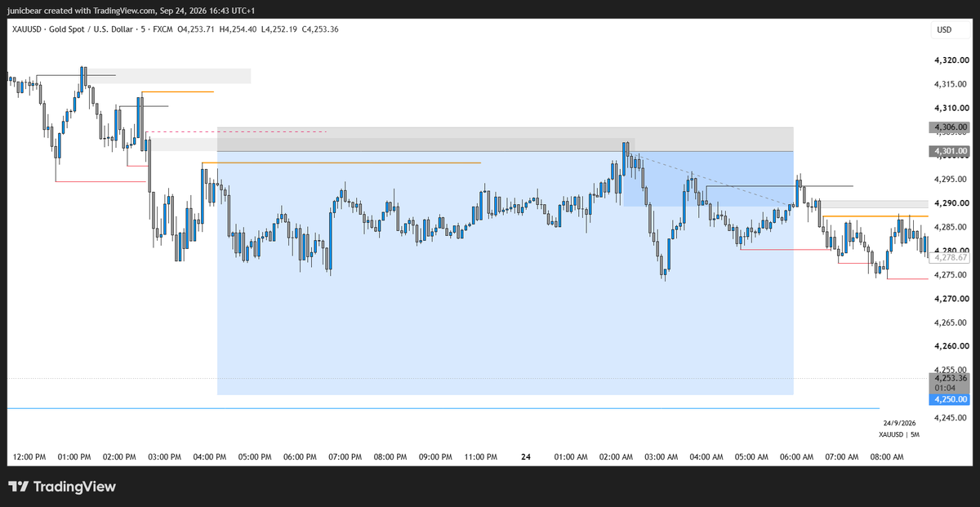Click the 24/9/2026 date stamp
Screen dimensions: 980x507
899,423
